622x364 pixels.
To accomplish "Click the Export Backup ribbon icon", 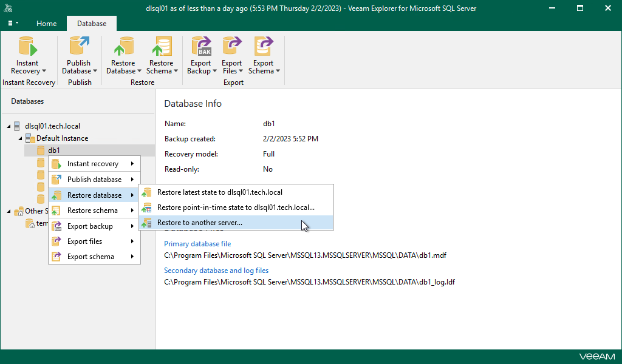I will 202,46.
